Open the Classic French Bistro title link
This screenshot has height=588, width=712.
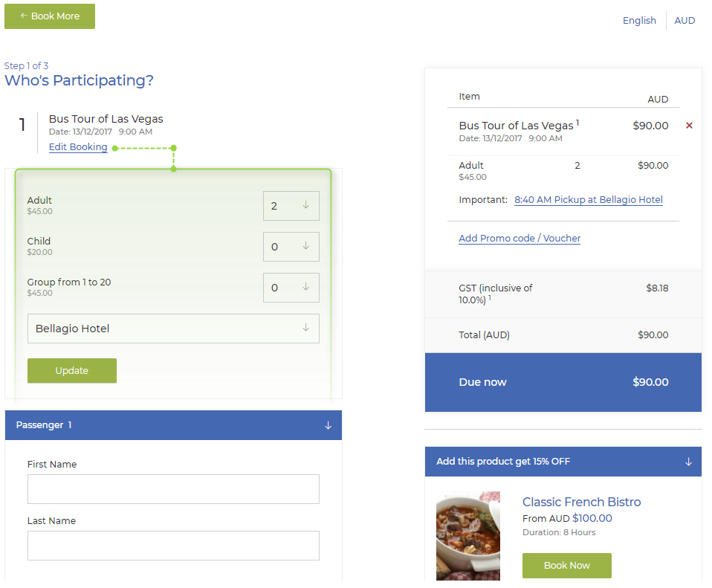click(x=581, y=502)
